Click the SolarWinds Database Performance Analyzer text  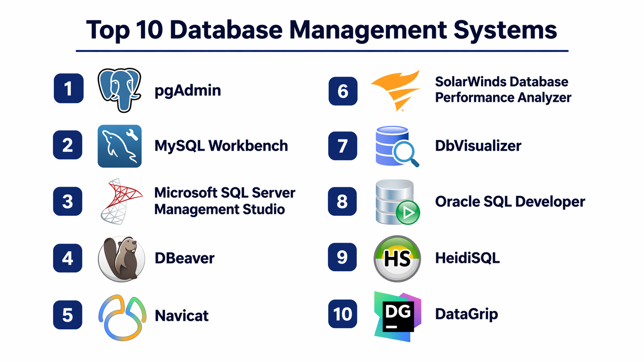click(x=503, y=90)
